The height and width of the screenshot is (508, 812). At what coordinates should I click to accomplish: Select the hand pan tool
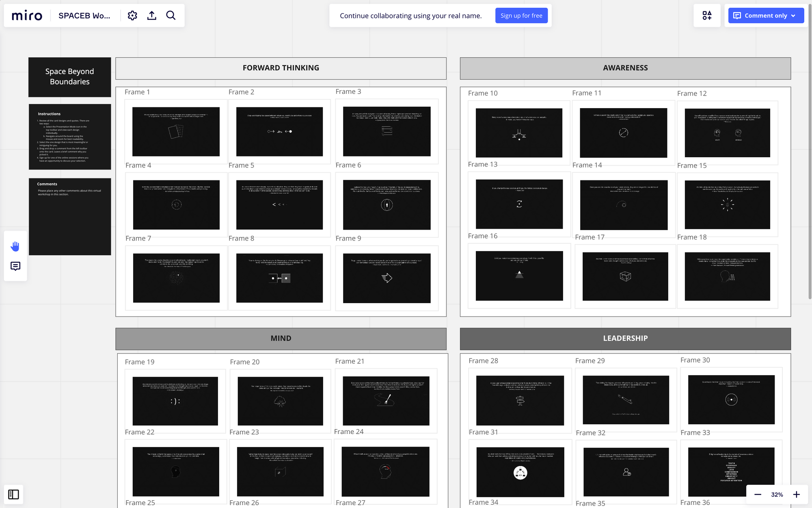point(15,246)
